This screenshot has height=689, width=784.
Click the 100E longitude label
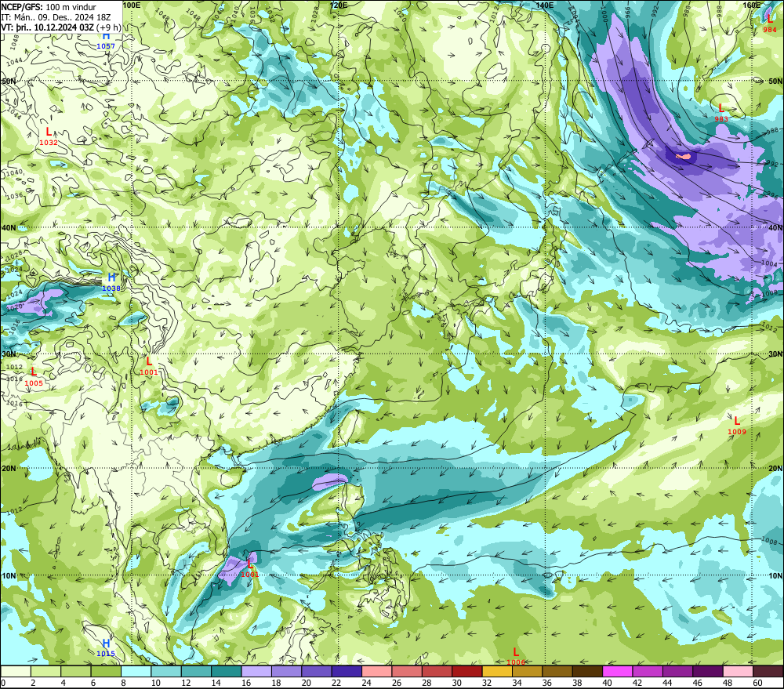(x=132, y=5)
